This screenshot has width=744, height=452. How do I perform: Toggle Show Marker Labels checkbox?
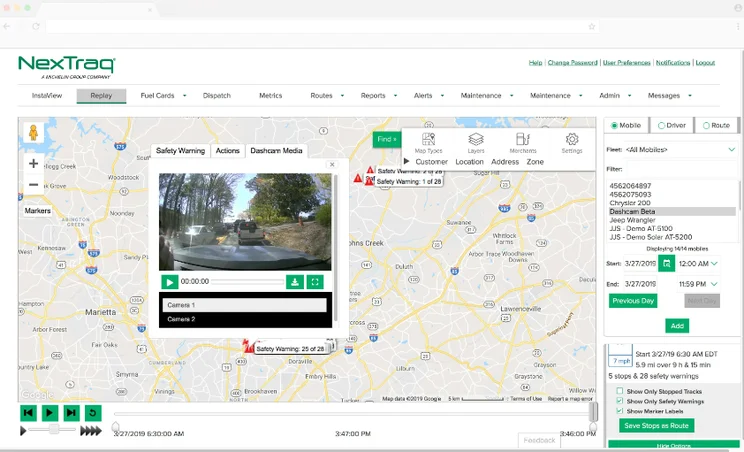coord(620,411)
